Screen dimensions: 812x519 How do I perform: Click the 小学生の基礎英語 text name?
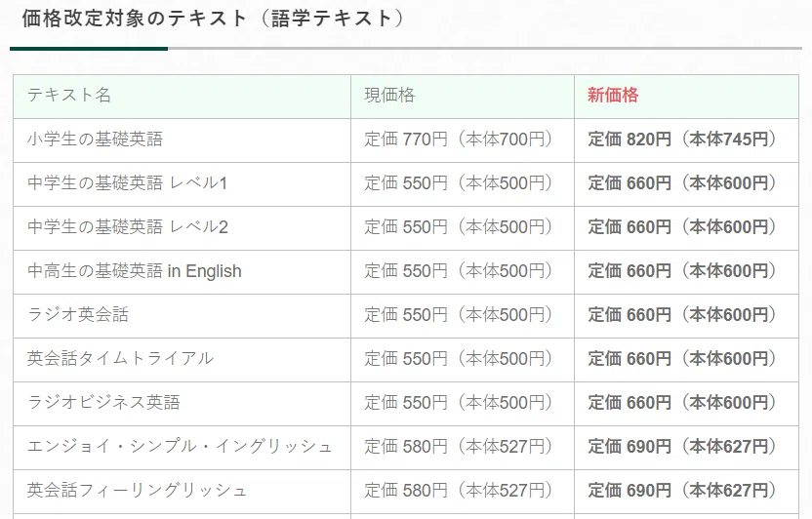[95, 140]
